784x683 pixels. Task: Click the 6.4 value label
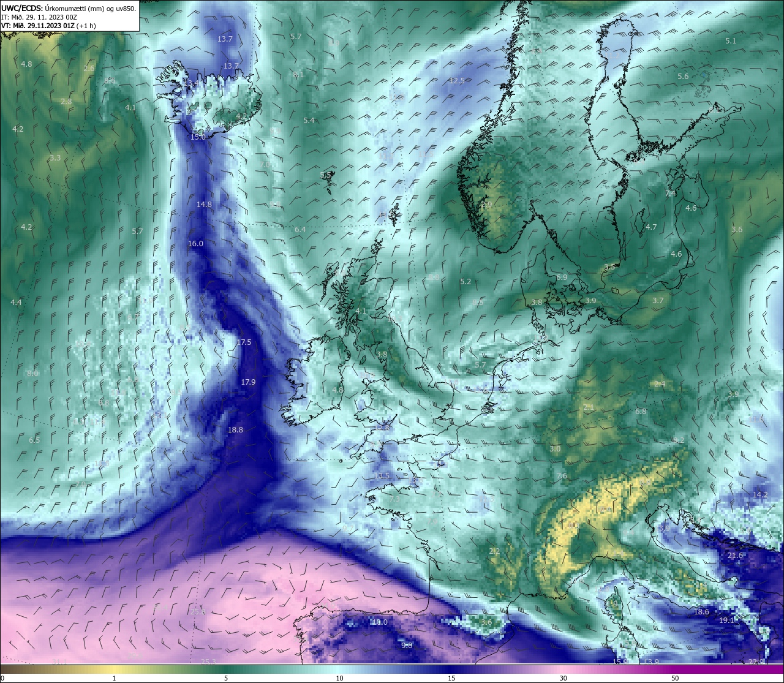tap(300, 230)
